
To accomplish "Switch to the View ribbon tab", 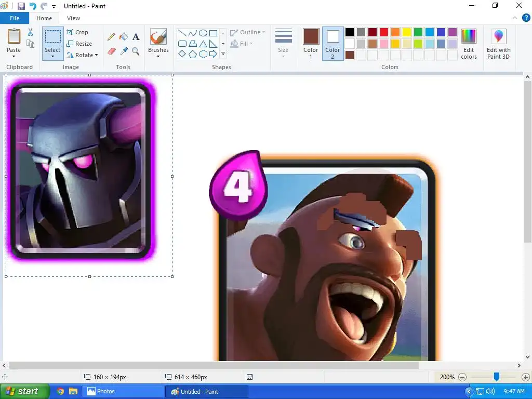I will pyautogui.click(x=73, y=18).
